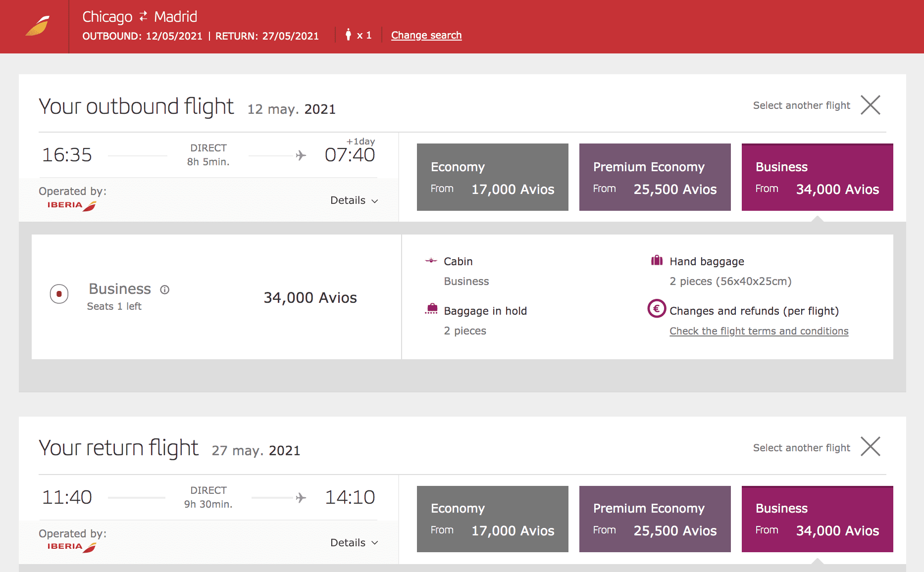
Task: Click the info icon next to Business
Action: coord(165,289)
